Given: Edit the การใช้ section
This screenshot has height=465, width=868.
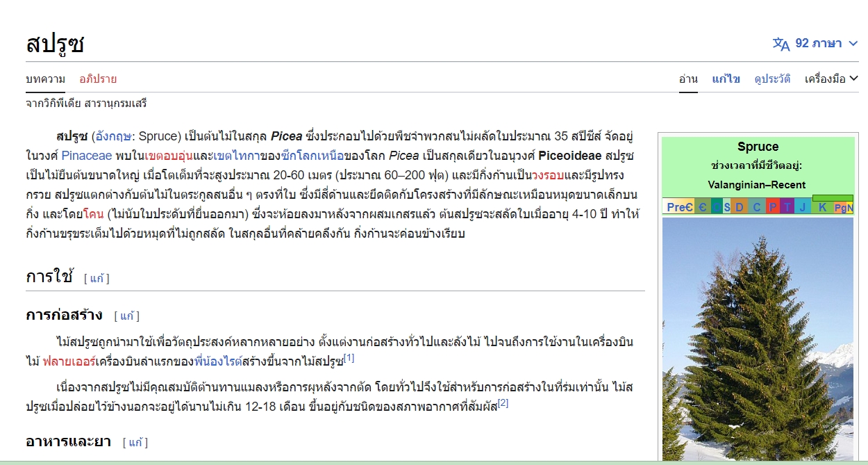Looking at the screenshot, I should click(x=97, y=278).
